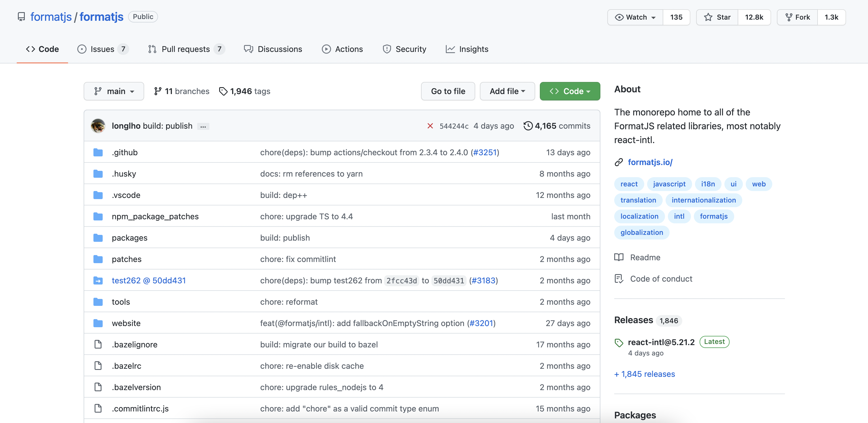Click the commit history clock icon
Image resolution: width=868 pixels, height=423 pixels.
point(528,126)
